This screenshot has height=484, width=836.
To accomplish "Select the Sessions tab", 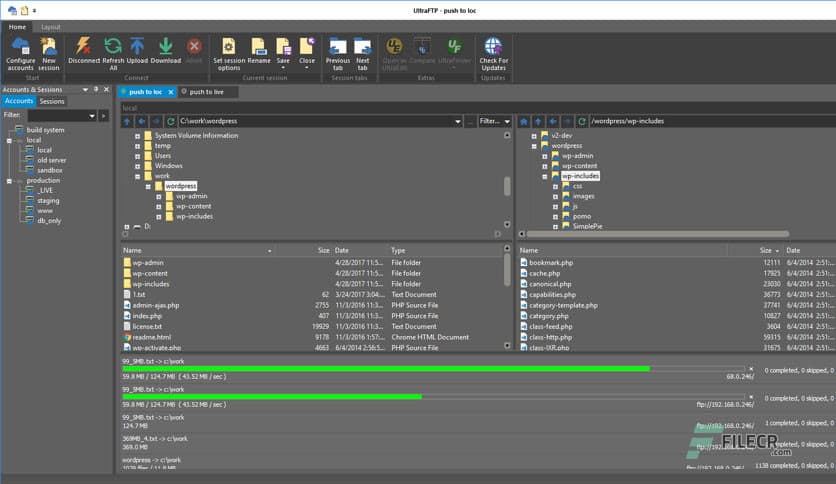I will 52,101.
